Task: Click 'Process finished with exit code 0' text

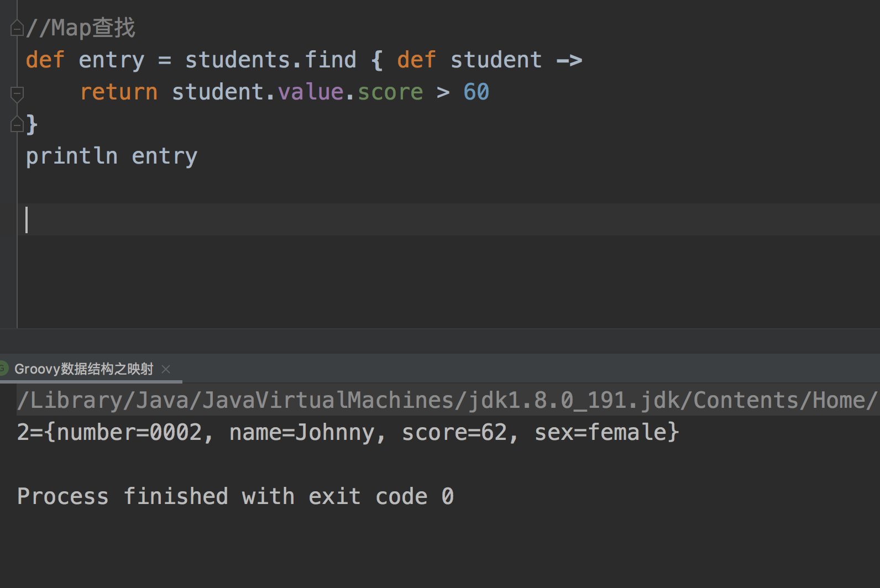Action: click(235, 496)
